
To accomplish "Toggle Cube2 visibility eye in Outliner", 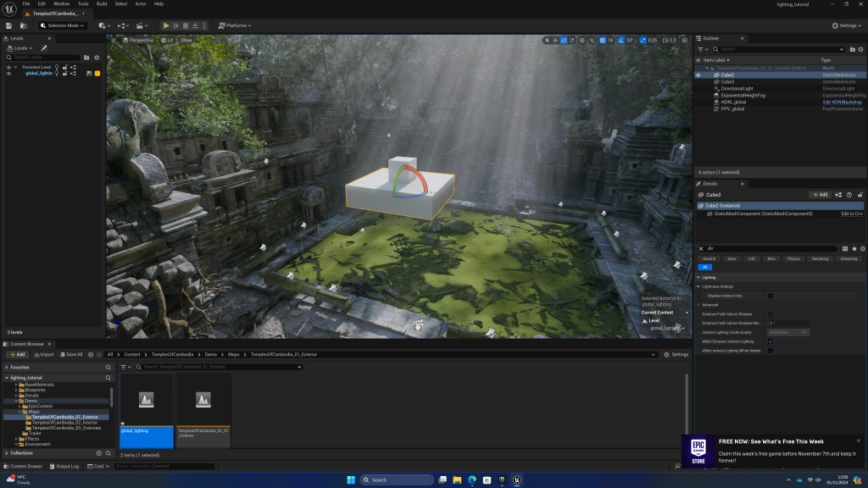I will pos(698,75).
